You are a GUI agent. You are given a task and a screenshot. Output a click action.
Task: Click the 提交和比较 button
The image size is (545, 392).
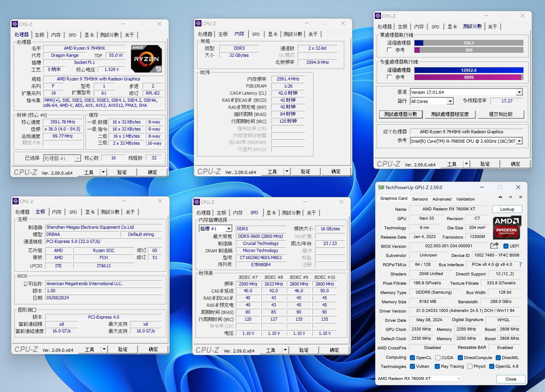pyautogui.click(x=501, y=114)
